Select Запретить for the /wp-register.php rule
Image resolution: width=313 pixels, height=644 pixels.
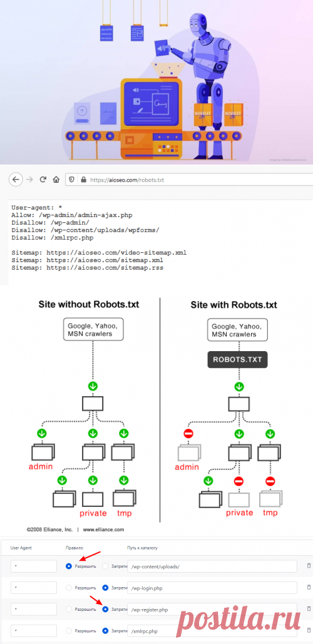pyautogui.click(x=106, y=609)
